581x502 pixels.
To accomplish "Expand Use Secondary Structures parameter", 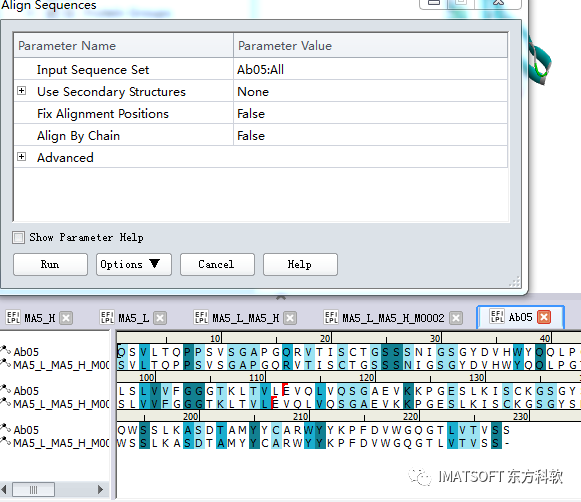I will click(x=21, y=91).
